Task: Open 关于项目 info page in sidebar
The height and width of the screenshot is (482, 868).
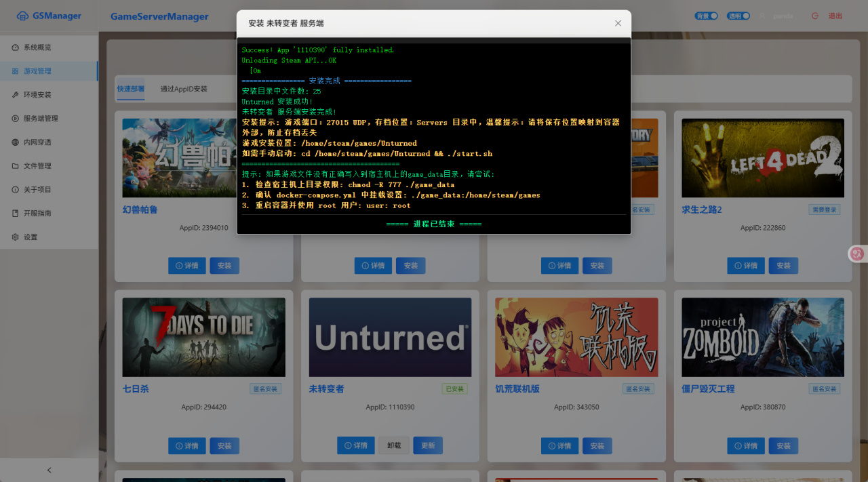Action: 49,190
